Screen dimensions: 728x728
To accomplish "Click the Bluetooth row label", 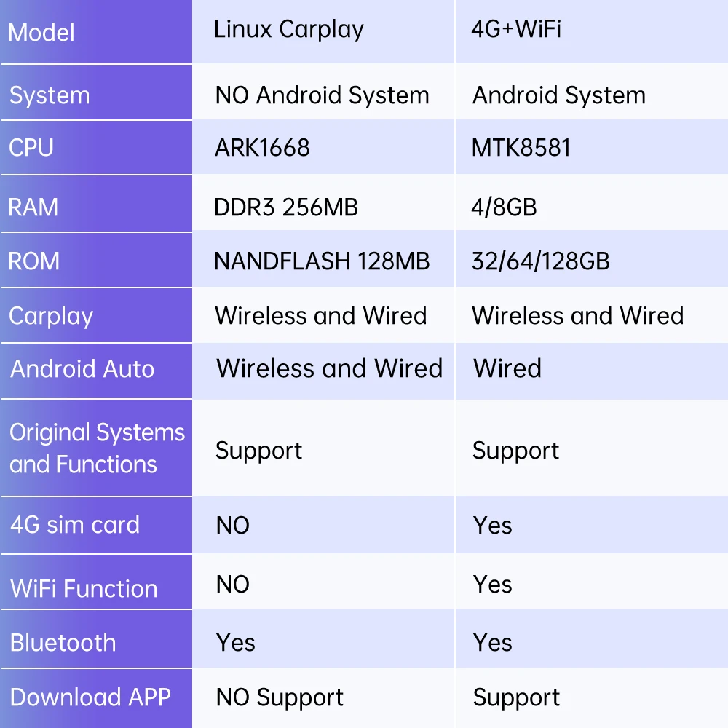I will (x=63, y=643).
